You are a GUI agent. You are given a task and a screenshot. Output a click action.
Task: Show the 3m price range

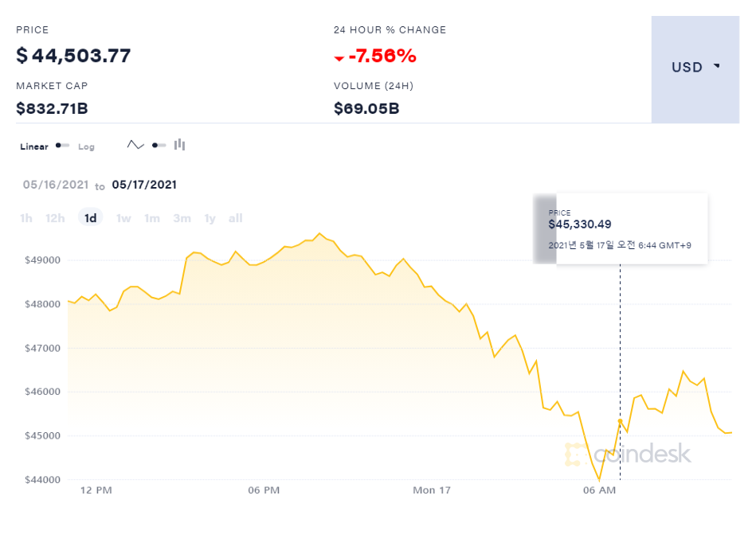click(x=182, y=218)
